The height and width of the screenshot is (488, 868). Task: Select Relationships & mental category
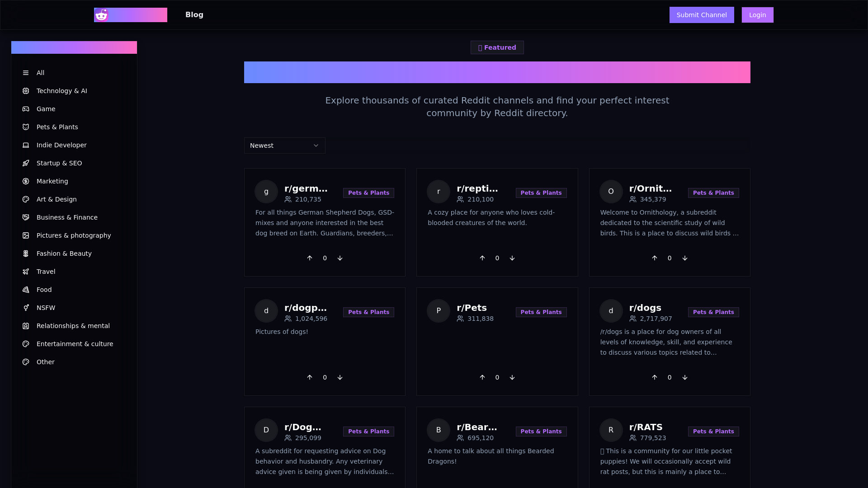pyautogui.click(x=74, y=326)
